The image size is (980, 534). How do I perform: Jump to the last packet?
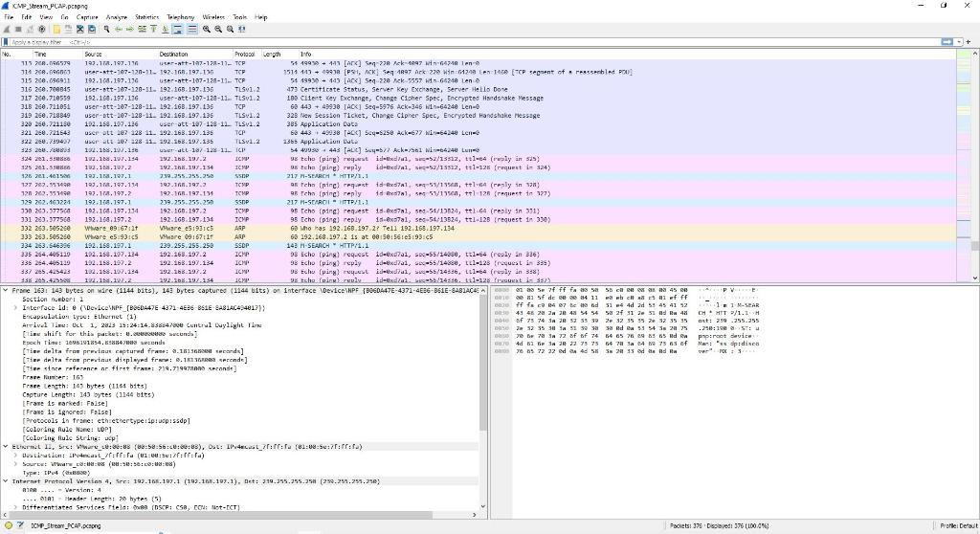[165, 29]
